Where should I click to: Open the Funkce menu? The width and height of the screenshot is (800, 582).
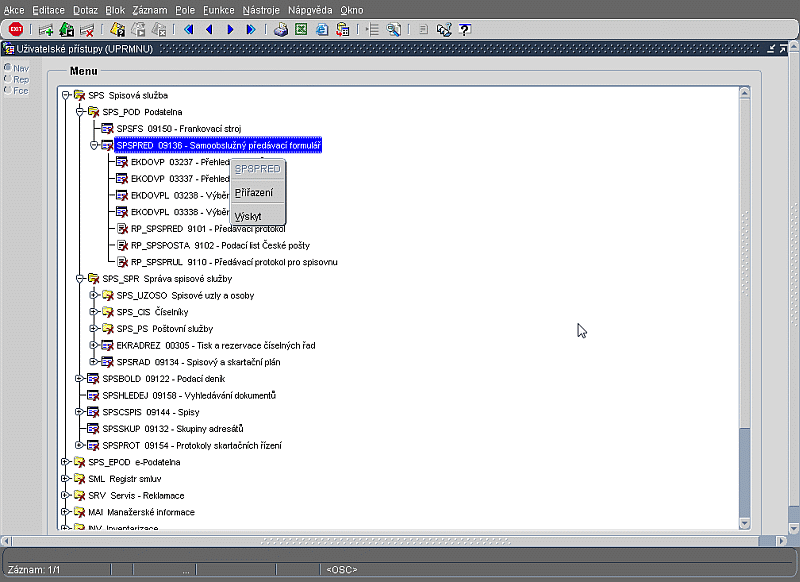tap(219, 10)
